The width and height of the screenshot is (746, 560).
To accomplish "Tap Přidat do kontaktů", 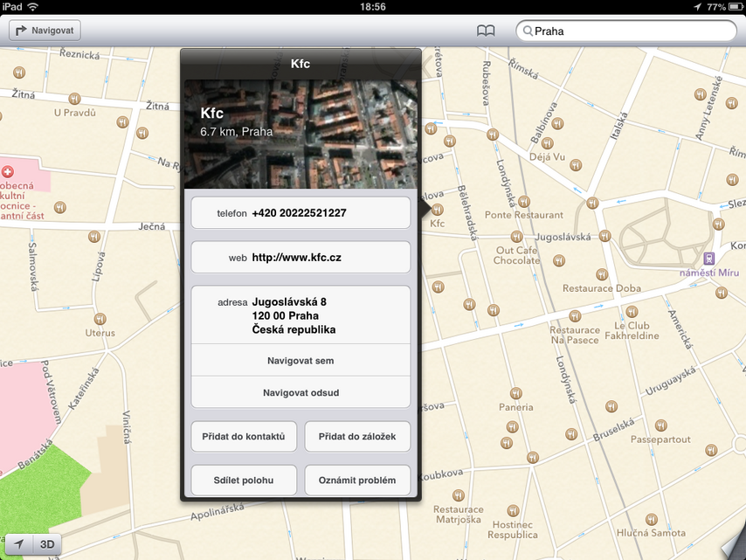I will click(244, 436).
